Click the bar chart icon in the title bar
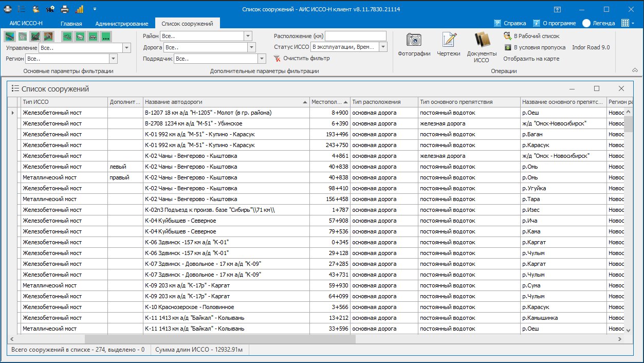This screenshot has height=363, width=644. pyautogui.click(x=79, y=9)
